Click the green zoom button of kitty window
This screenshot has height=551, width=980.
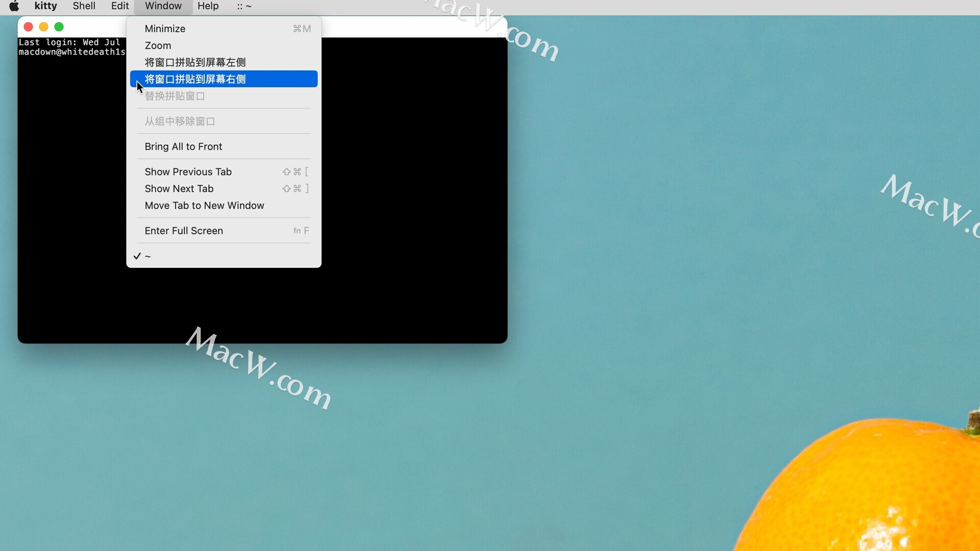tap(59, 27)
